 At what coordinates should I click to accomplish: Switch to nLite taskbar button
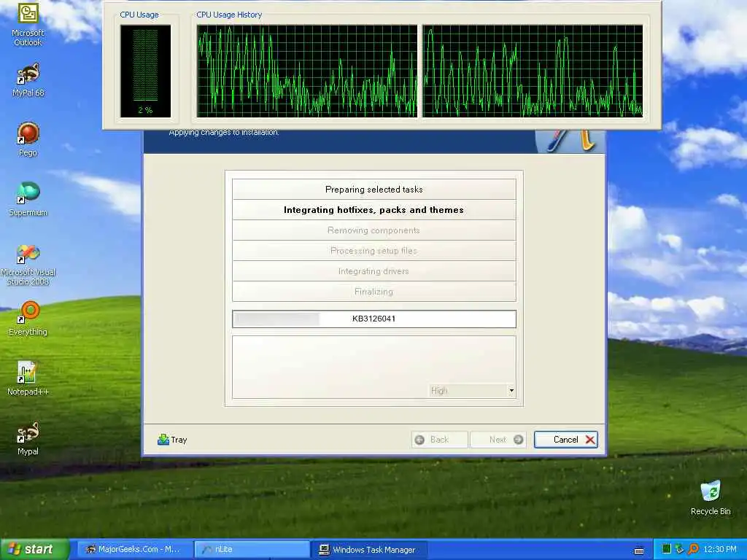point(252,549)
